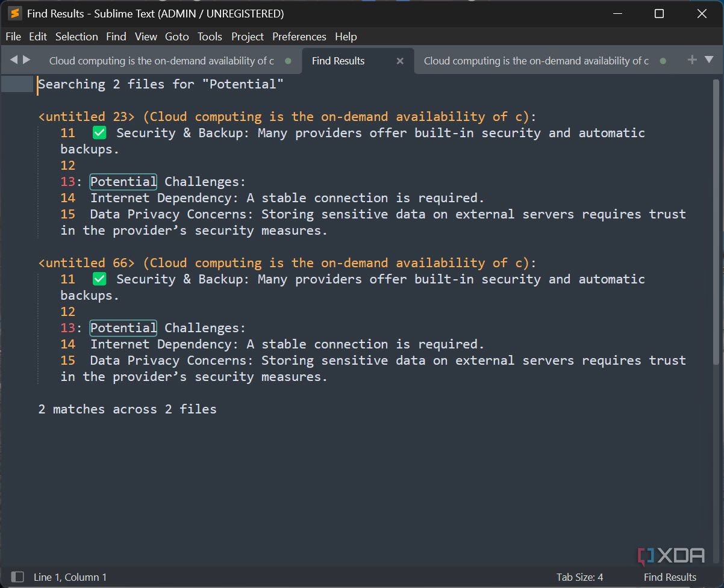Open the Project menu
The width and height of the screenshot is (724, 588).
click(x=248, y=37)
